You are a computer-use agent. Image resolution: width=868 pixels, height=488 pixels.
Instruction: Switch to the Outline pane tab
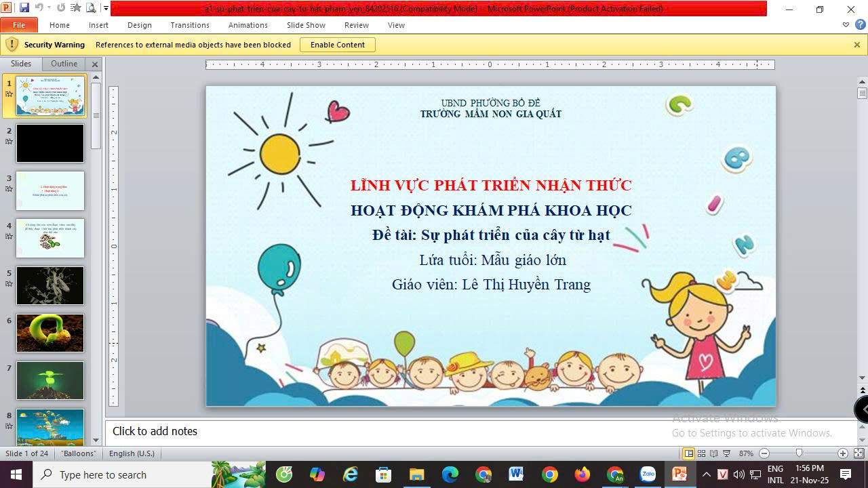[x=64, y=64]
